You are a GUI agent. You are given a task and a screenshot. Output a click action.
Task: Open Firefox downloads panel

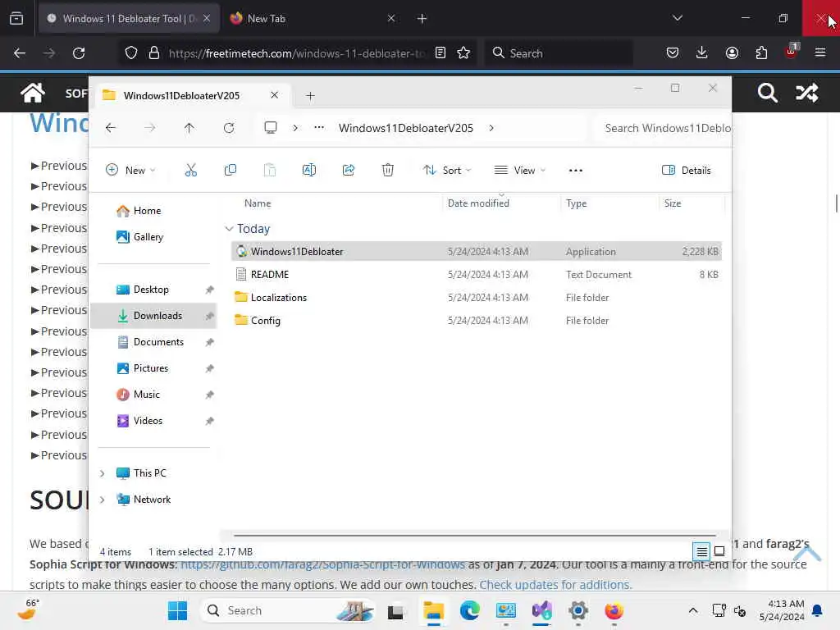702,52
